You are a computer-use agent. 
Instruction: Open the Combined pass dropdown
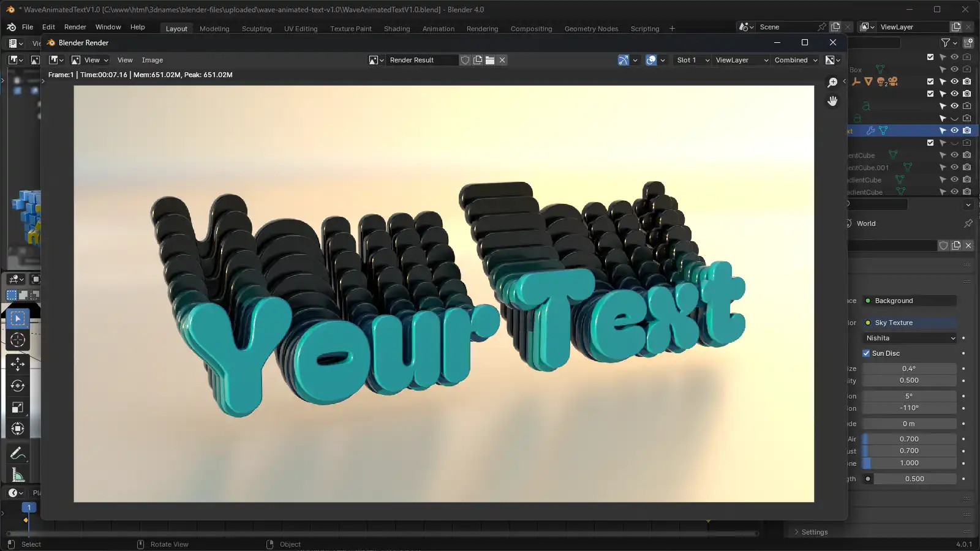point(795,60)
